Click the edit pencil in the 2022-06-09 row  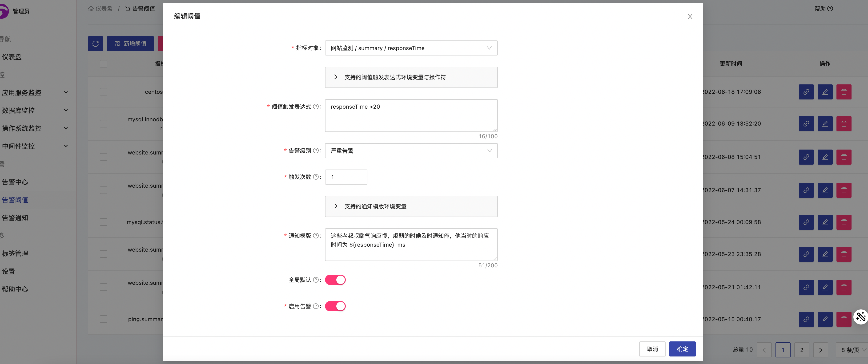825,124
